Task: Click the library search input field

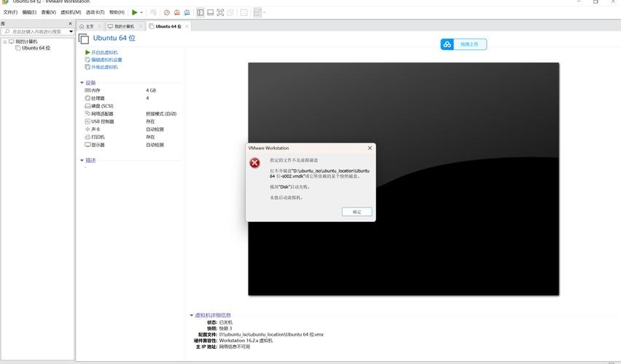Action: (35, 31)
